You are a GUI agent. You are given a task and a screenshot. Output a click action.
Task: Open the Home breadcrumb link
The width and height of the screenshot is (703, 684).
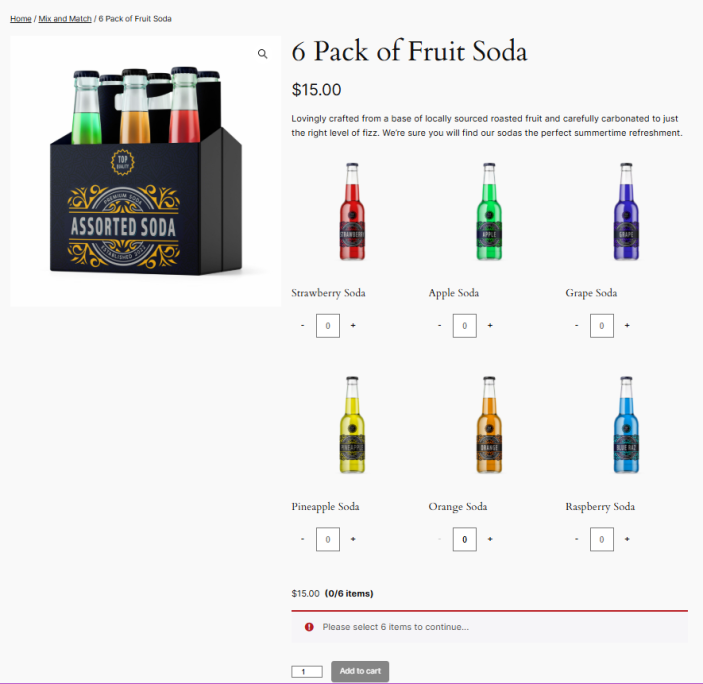pos(21,19)
